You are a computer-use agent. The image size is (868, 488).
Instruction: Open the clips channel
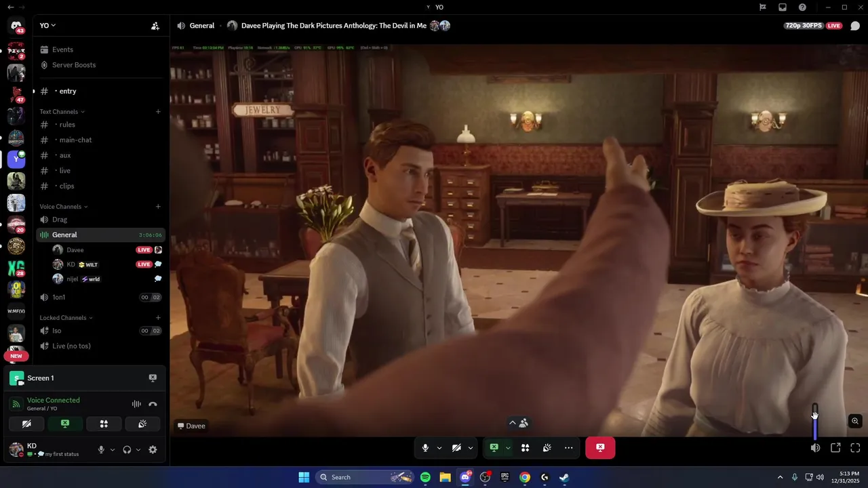tap(100, 186)
